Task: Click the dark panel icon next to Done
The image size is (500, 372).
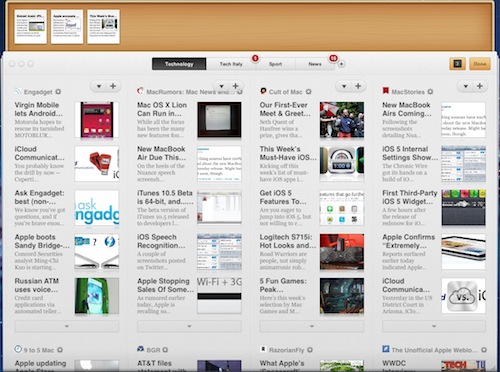Action: click(457, 64)
